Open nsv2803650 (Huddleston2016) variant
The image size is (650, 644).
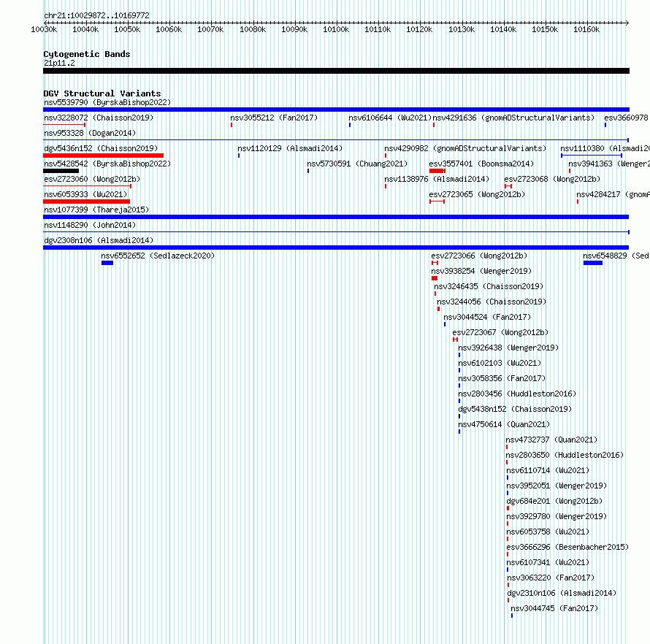[x=565, y=455]
